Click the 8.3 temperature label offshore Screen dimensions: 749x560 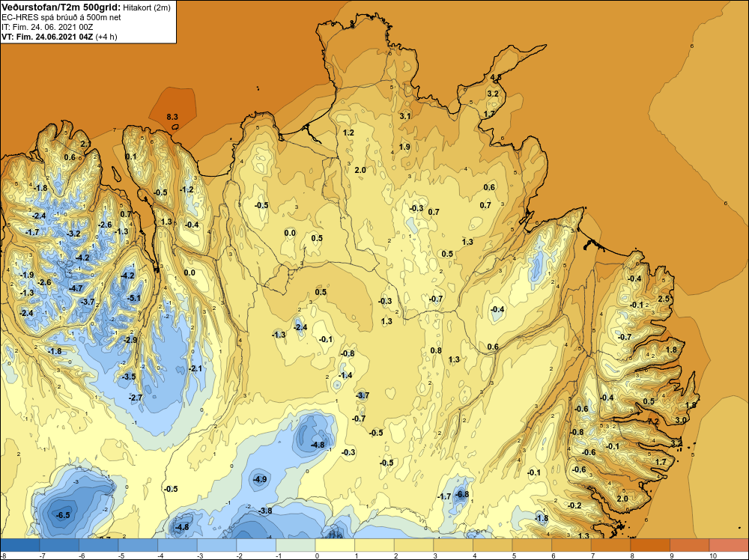pos(172,117)
